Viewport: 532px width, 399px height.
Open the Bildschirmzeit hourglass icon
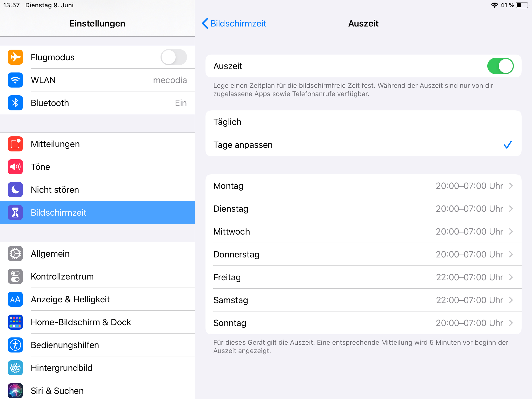click(x=15, y=212)
